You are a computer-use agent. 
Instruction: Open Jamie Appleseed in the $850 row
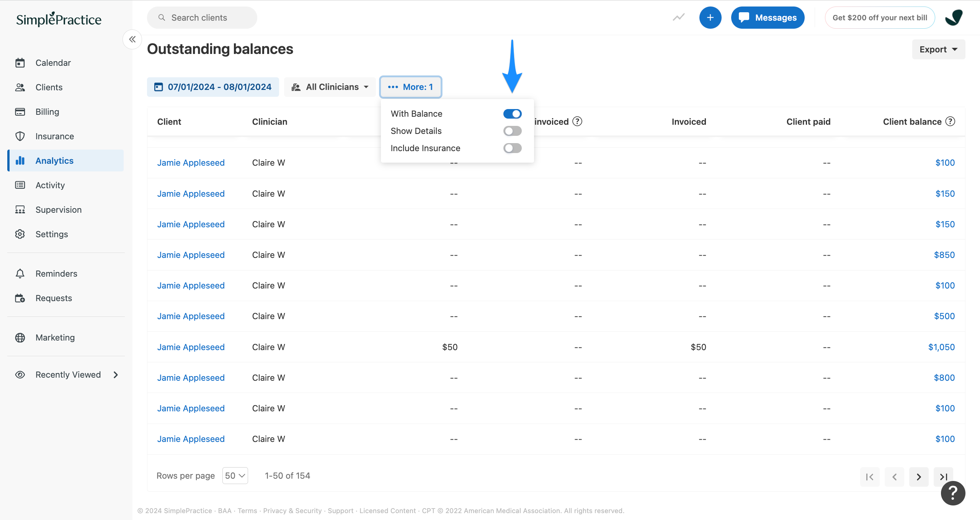pos(191,255)
